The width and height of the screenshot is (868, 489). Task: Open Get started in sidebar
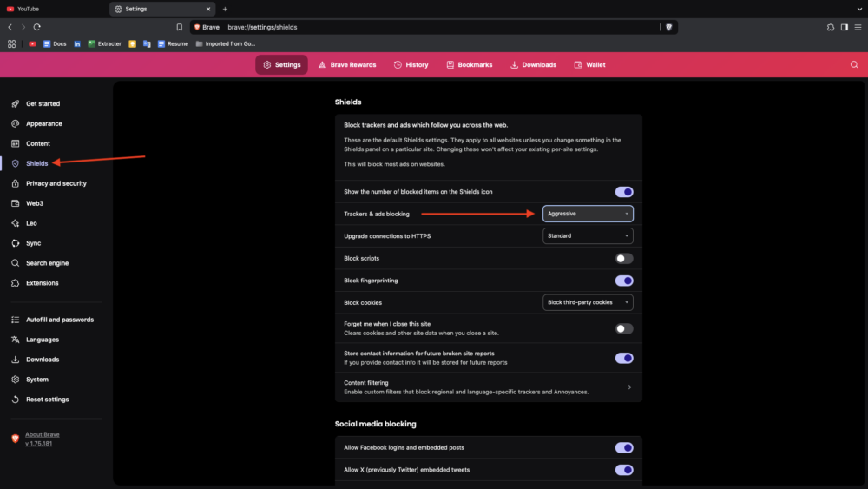coord(36,103)
